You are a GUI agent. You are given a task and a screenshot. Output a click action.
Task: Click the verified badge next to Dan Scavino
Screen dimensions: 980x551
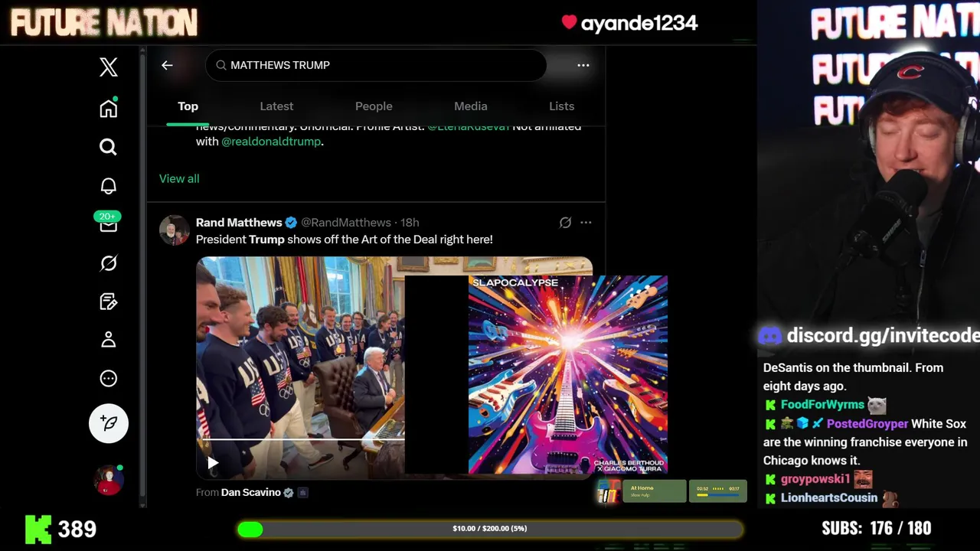(289, 493)
